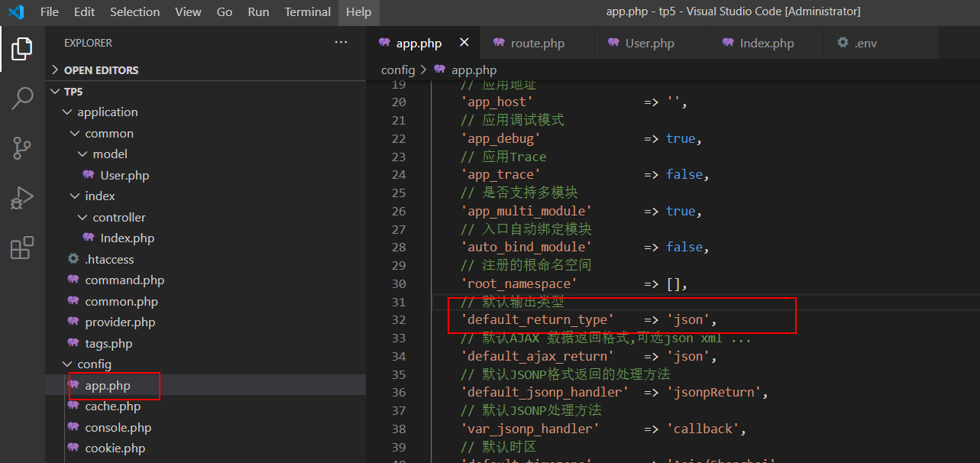The image size is (980, 463).
Task: Open cookie.php in config folder
Action: [x=205, y=448]
